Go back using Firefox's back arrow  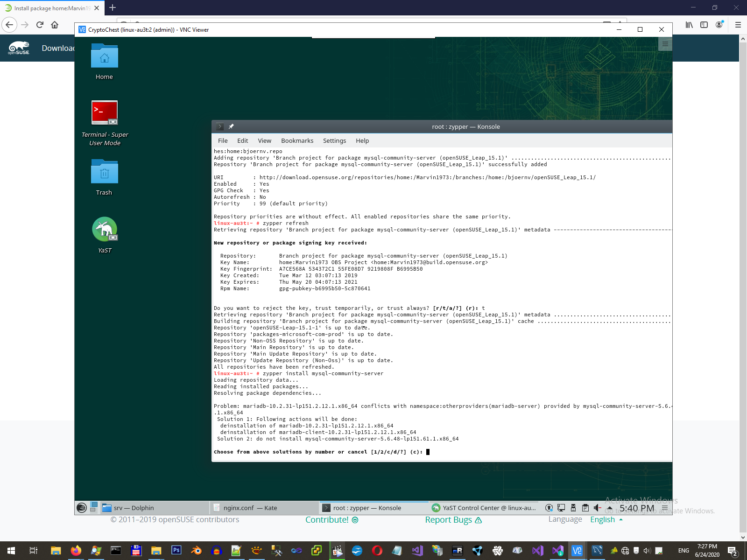[9, 25]
